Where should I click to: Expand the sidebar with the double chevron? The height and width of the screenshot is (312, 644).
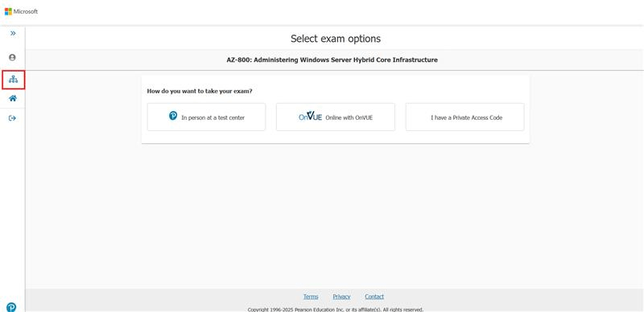click(13, 33)
